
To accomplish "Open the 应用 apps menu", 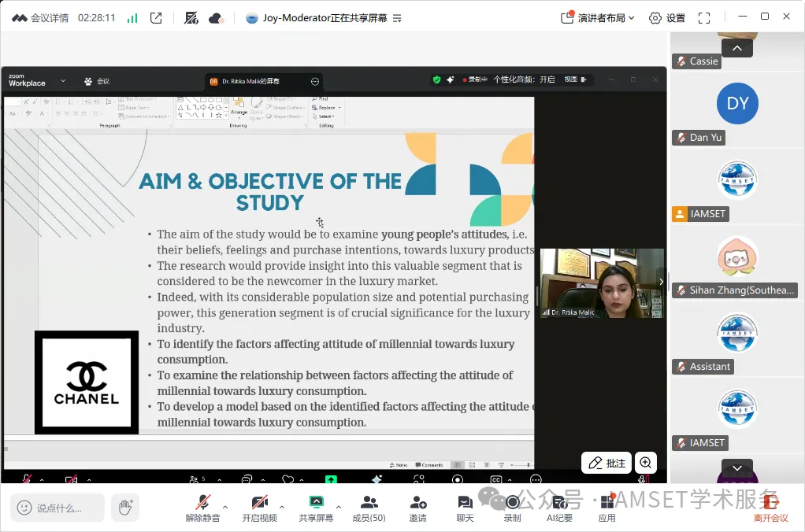I will 607,508.
